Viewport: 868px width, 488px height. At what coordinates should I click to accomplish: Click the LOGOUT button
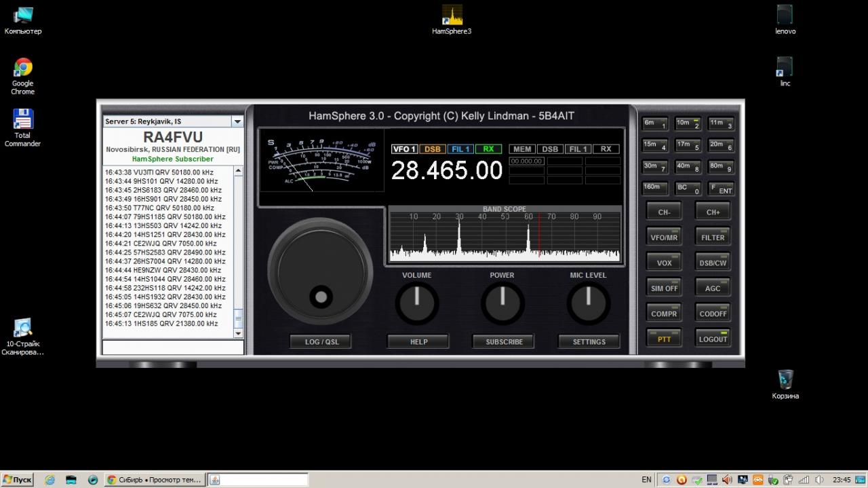(713, 339)
